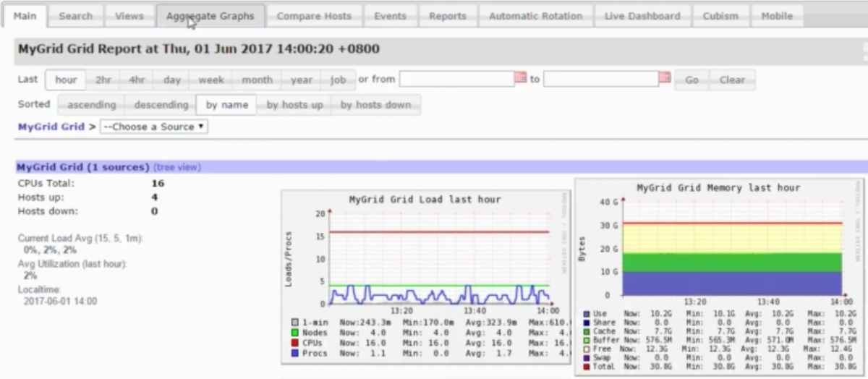868x379 pixels.
Task: Open the tree view link
Action: [x=177, y=167]
